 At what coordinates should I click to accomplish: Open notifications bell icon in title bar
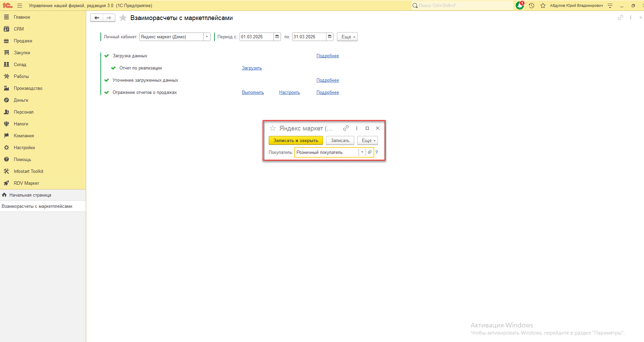[x=519, y=5]
